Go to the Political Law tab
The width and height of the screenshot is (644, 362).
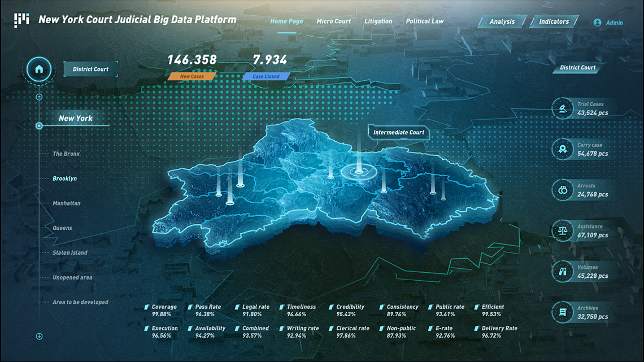point(425,21)
